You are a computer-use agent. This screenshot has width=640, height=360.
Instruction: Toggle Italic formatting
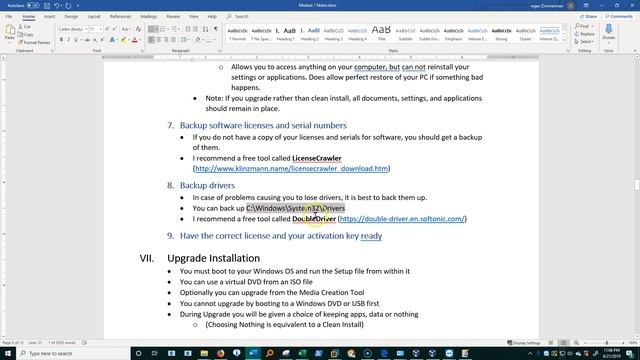click(x=69, y=40)
